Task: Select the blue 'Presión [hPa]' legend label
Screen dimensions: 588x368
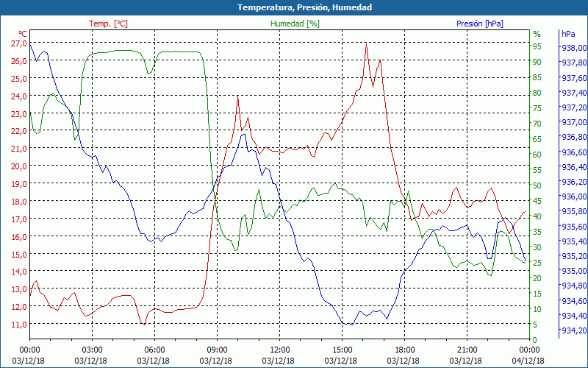Action: (x=480, y=24)
